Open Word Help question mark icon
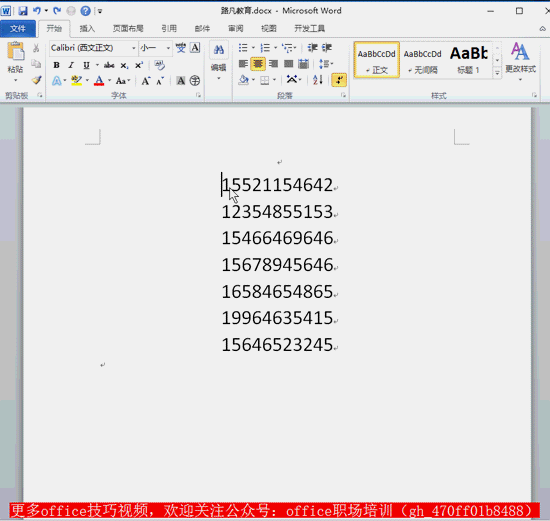This screenshot has width=550, height=521. 85,11
